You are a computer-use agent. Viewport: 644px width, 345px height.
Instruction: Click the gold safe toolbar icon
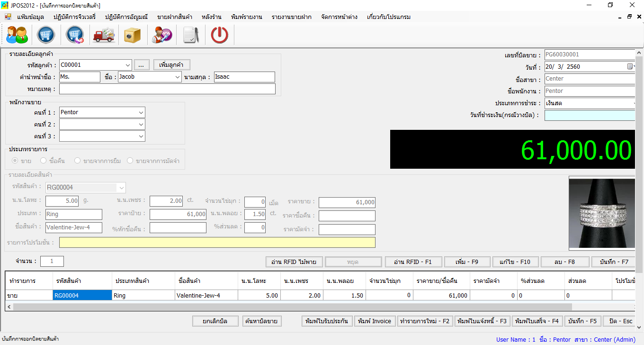[x=133, y=35]
